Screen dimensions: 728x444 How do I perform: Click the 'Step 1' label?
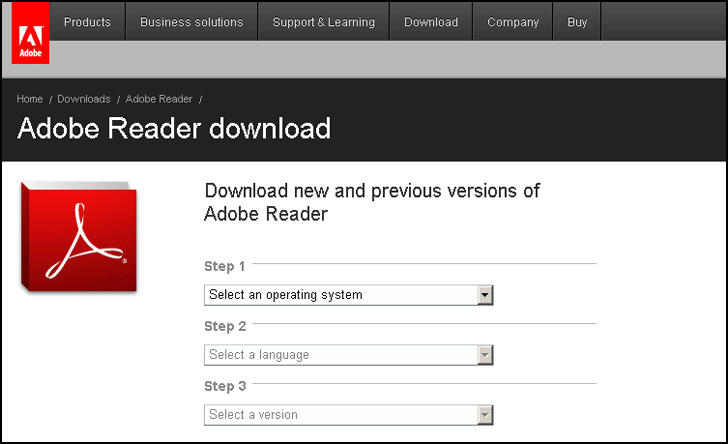point(225,266)
